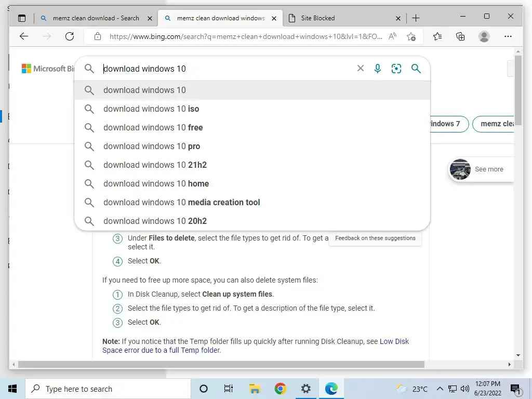
Task: Click the horizontal scroll left arrow
Action: [14, 364]
